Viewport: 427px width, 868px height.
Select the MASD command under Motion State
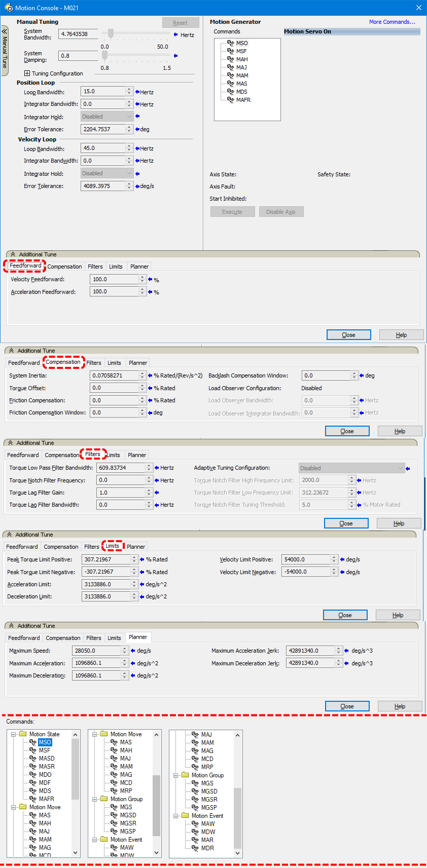[x=47, y=759]
